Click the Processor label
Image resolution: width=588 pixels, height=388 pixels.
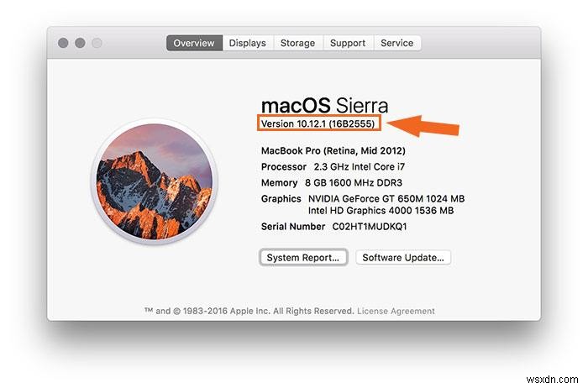pos(284,167)
